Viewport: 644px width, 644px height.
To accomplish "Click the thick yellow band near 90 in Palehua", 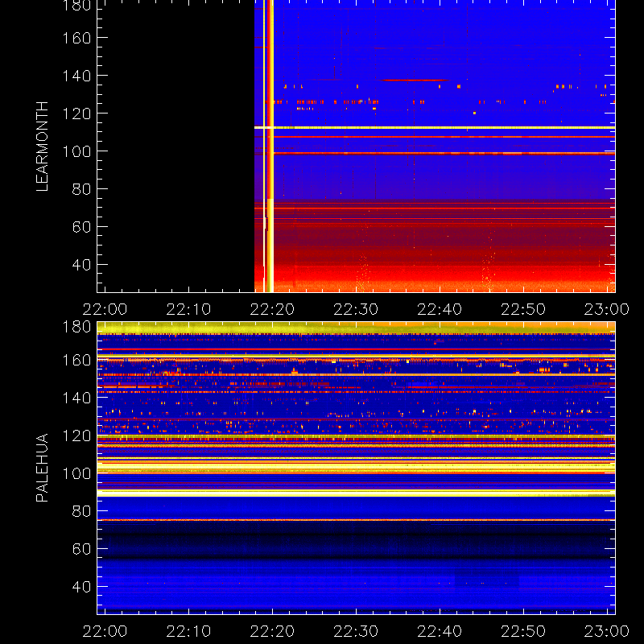I will tap(356, 493).
